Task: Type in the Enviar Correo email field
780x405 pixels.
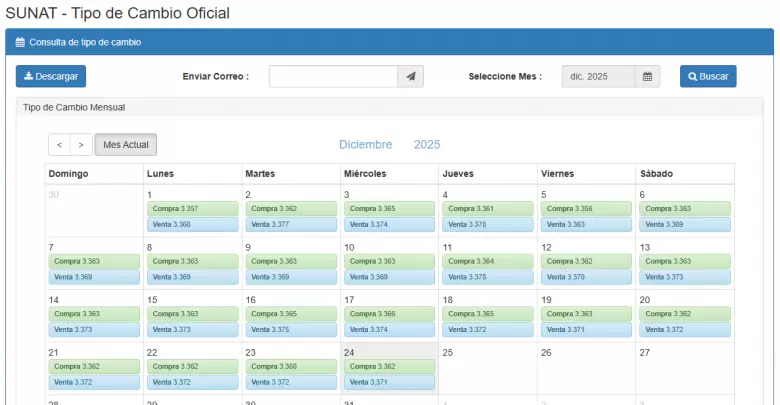Action: [333, 77]
